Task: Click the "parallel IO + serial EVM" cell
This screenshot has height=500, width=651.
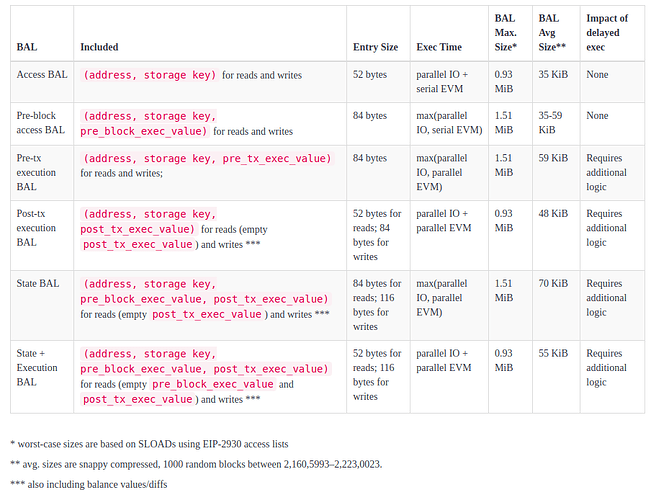Action: pyautogui.click(x=442, y=81)
